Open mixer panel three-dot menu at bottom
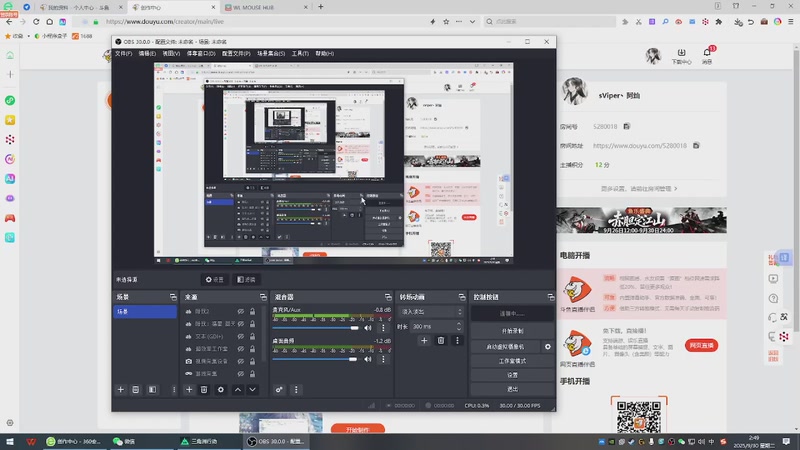800x450 pixels. tap(296, 390)
